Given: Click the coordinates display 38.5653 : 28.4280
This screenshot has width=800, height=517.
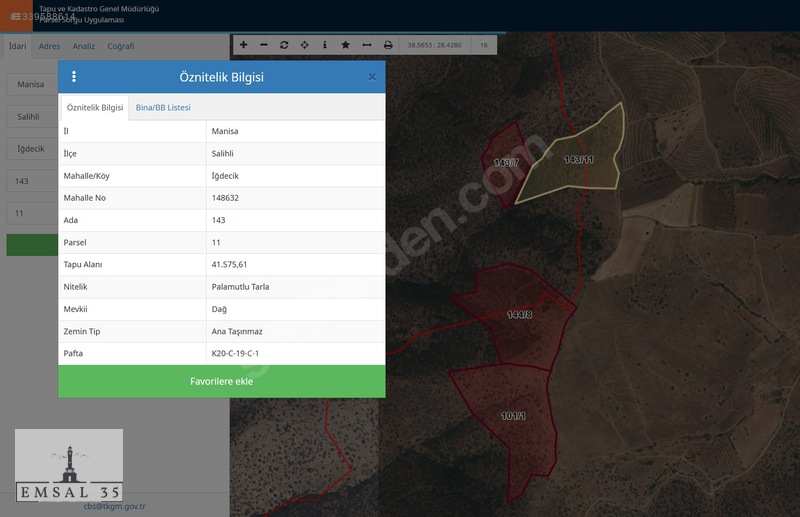Looking at the screenshot, I should click(434, 45).
